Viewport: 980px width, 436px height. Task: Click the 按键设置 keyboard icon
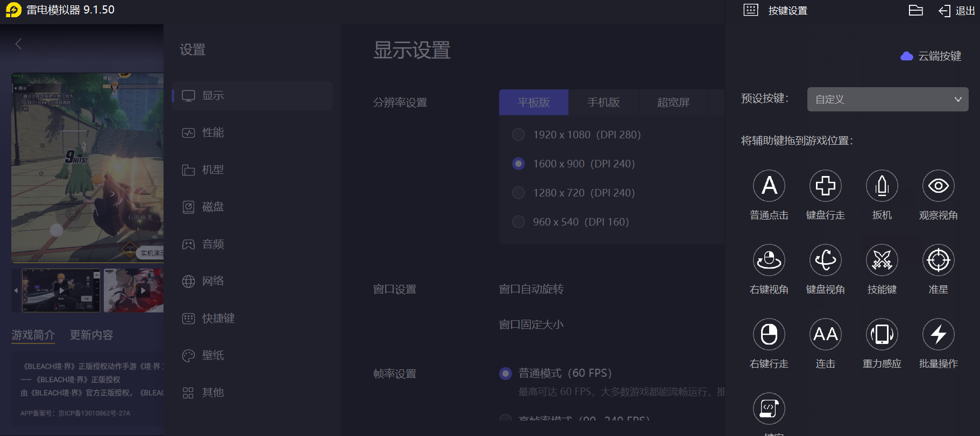751,10
